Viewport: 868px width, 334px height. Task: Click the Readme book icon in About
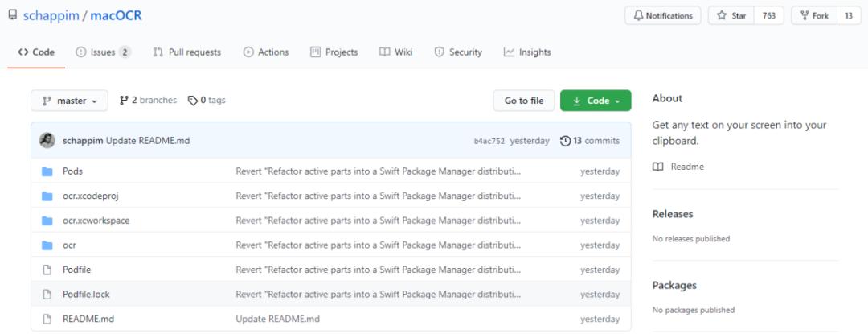658,167
